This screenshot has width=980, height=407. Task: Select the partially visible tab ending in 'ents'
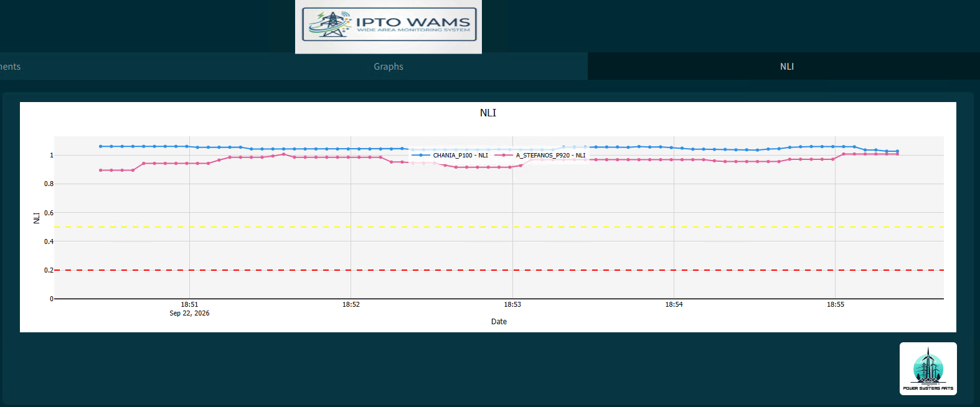[x=10, y=67]
